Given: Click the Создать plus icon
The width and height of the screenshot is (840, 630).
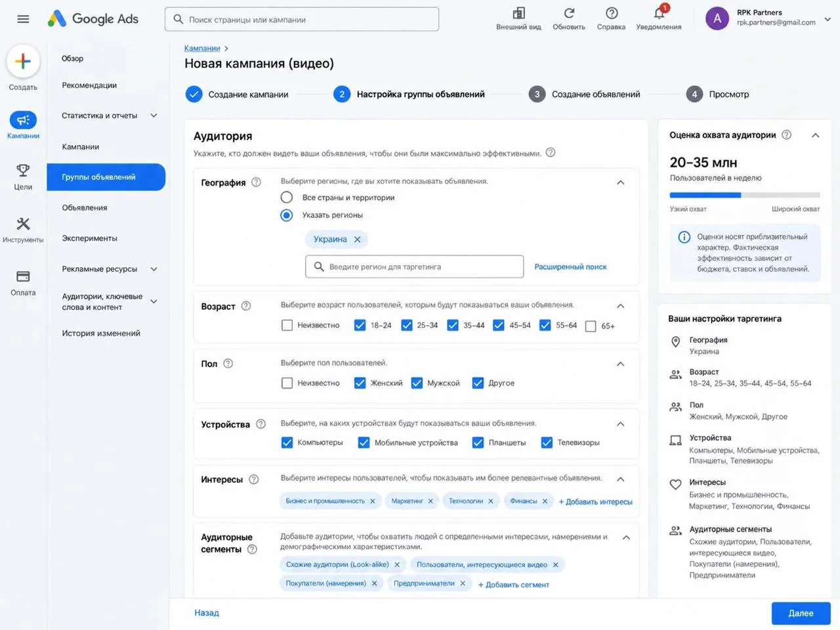Looking at the screenshot, I should tap(23, 62).
